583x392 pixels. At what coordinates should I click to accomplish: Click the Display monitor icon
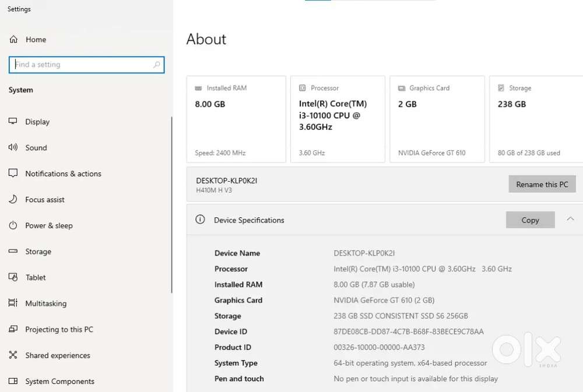click(x=13, y=122)
